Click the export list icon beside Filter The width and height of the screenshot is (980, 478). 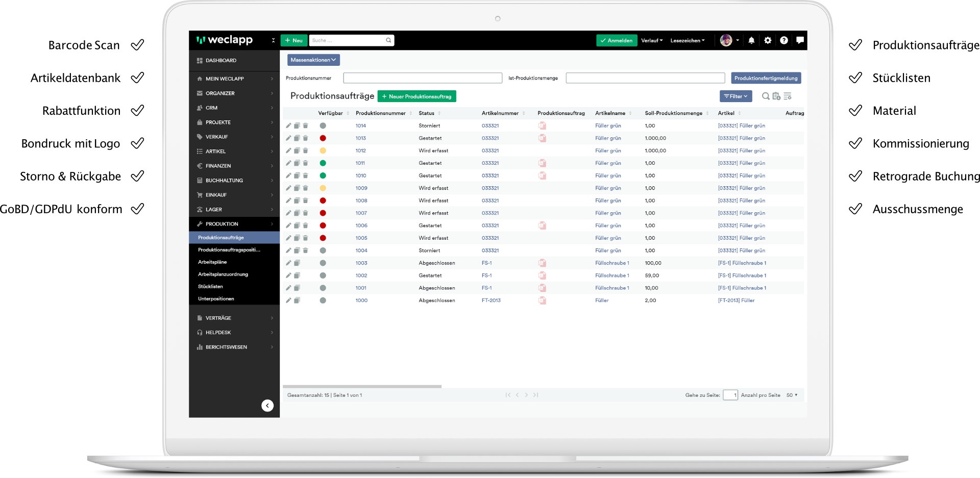pyautogui.click(x=776, y=96)
